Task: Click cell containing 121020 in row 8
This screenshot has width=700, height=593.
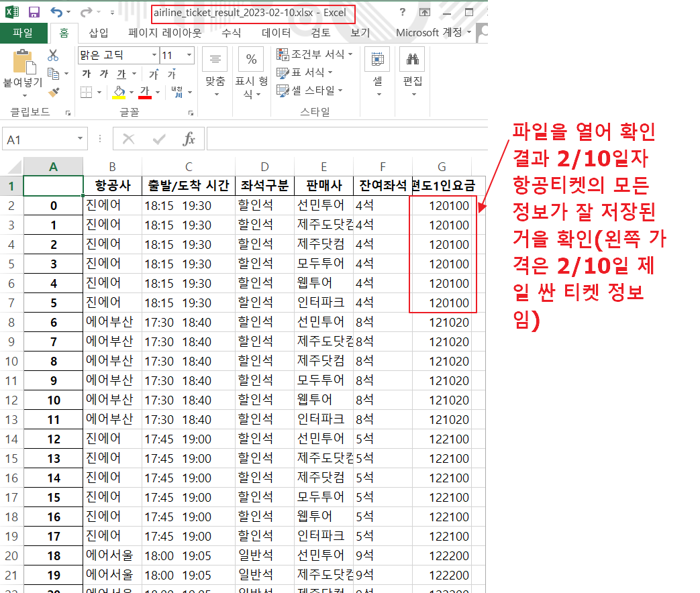Action: point(442,322)
